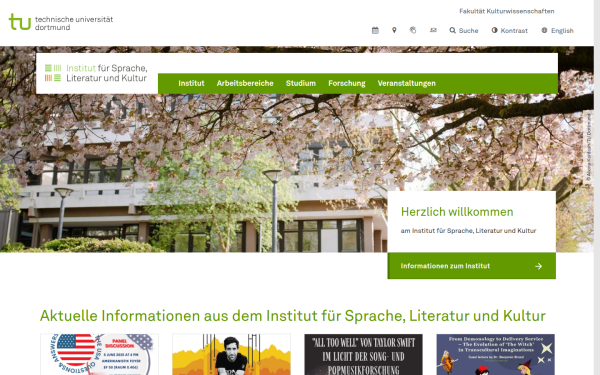Open the Institut menu
This screenshot has height=375, width=600.
pos(191,83)
